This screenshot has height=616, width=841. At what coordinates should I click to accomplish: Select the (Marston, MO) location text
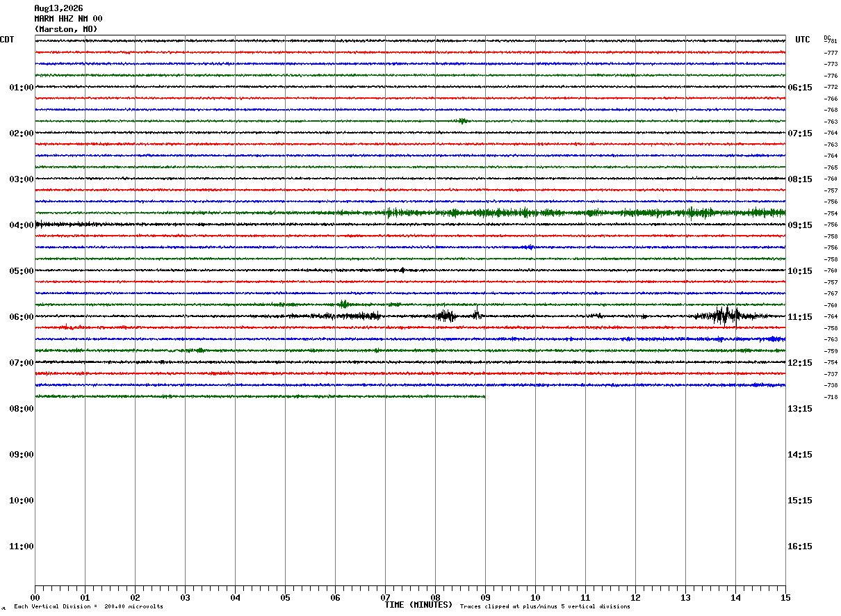point(66,29)
